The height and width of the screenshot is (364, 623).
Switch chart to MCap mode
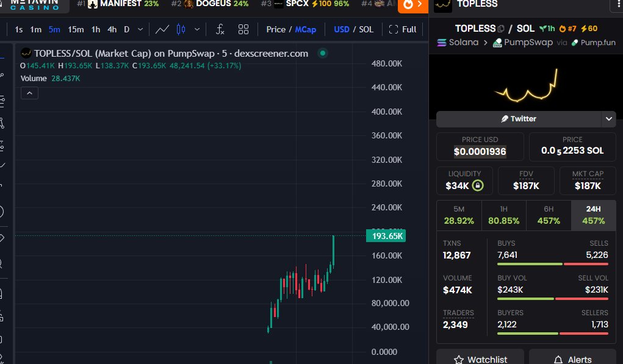[x=306, y=29]
